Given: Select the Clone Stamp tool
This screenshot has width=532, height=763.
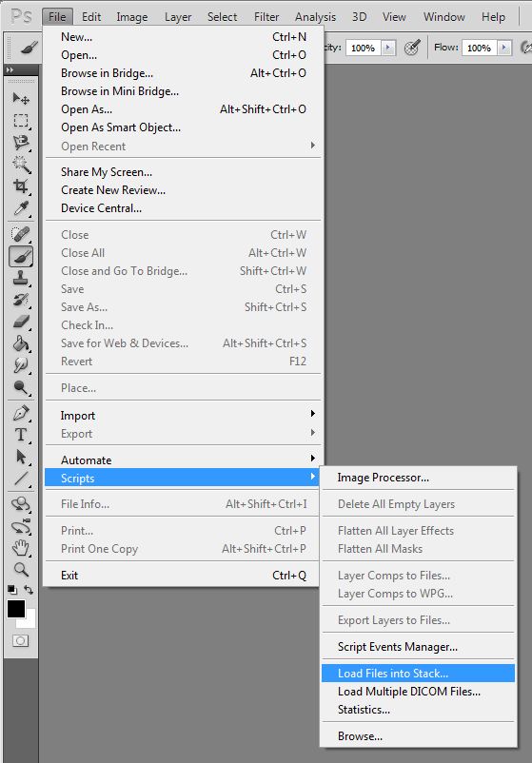Looking at the screenshot, I should (x=20, y=278).
